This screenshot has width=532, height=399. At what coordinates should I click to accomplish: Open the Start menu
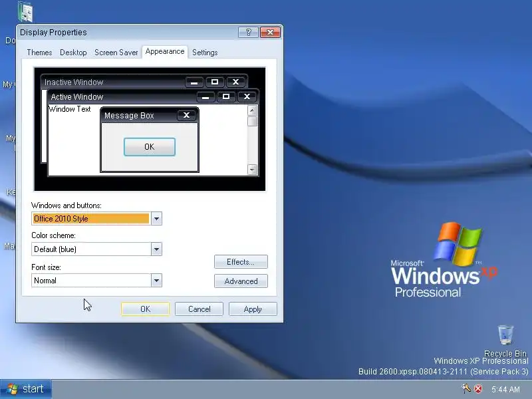tap(26, 389)
